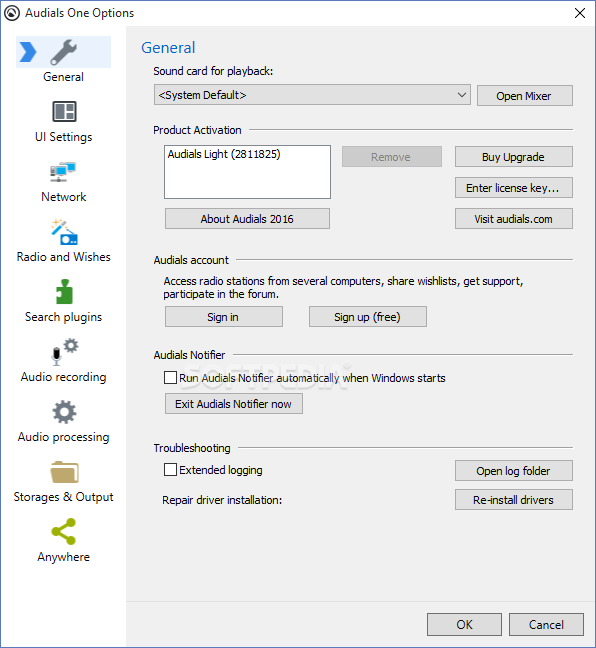Image resolution: width=596 pixels, height=648 pixels.
Task: Open Anywhere share icon
Action: [x=64, y=531]
